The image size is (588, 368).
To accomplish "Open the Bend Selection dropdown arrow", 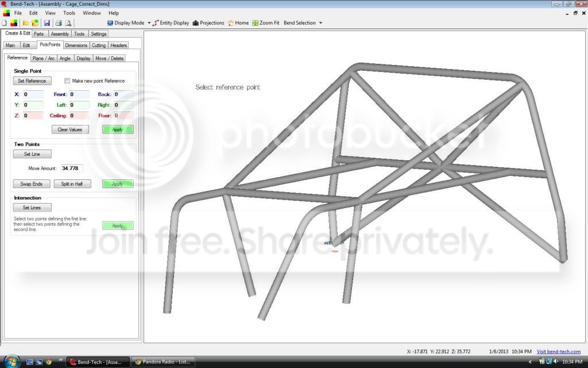I will coord(320,23).
